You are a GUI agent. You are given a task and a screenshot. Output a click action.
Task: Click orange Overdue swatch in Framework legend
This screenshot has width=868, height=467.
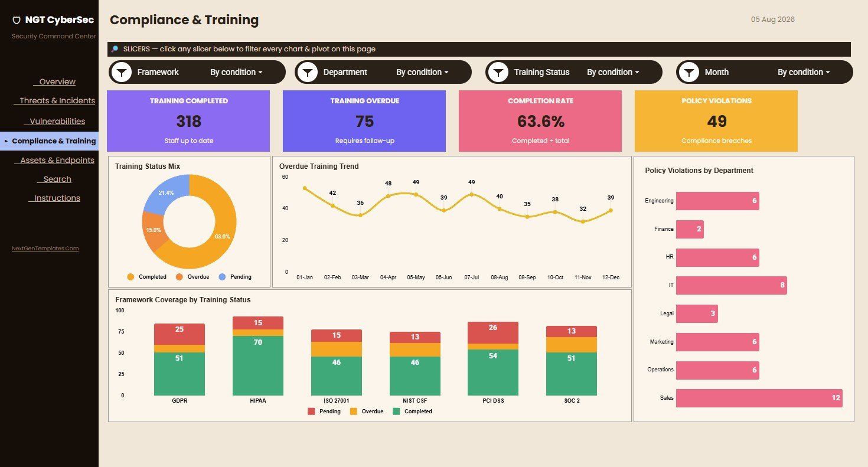(x=354, y=412)
